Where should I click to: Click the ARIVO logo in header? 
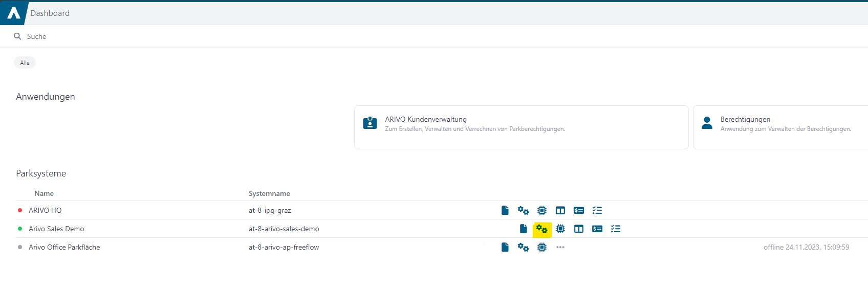pos(14,13)
